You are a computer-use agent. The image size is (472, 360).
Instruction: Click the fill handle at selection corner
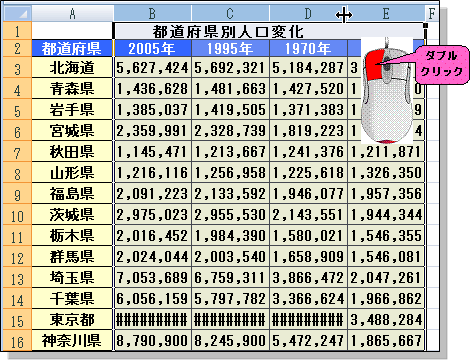425,25
